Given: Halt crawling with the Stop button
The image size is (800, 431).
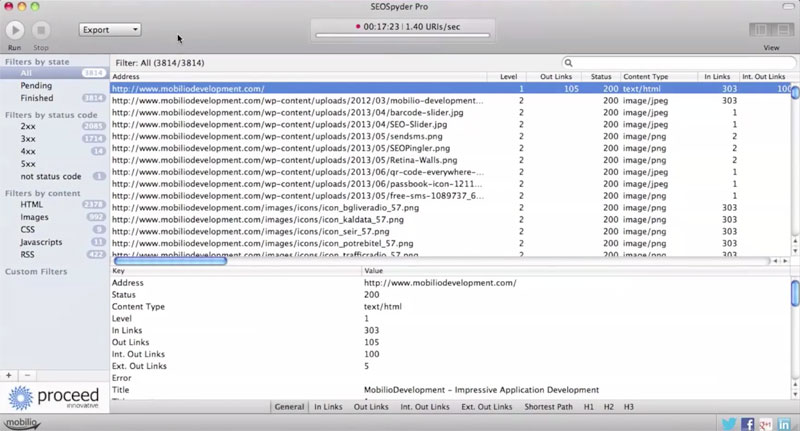Looking at the screenshot, I should (41, 30).
